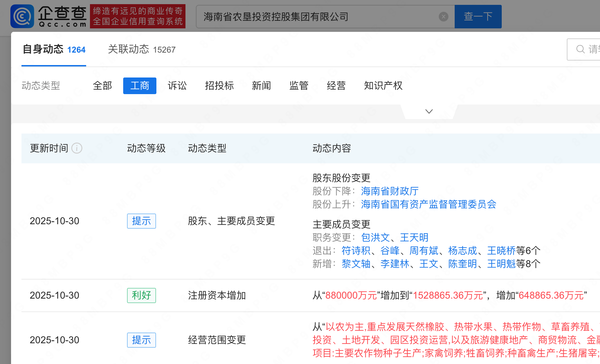Collapse the filter panel via the chevron
Viewport: 600px width, 364px height.
(429, 111)
